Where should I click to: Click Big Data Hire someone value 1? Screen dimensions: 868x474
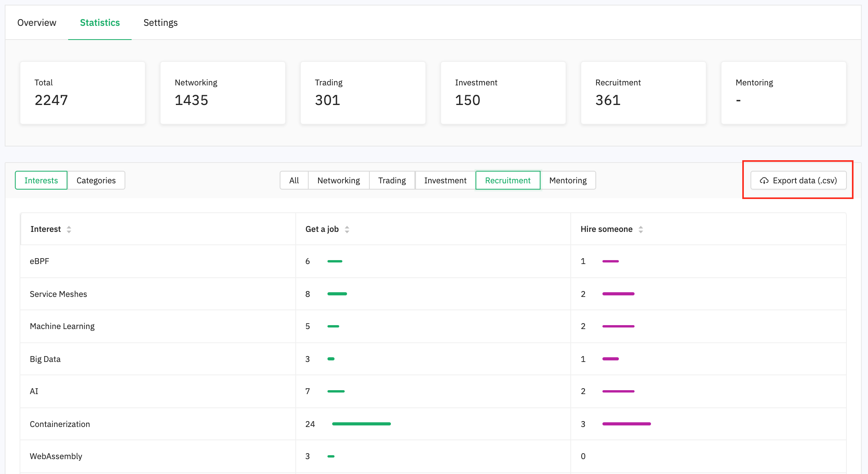tap(583, 359)
